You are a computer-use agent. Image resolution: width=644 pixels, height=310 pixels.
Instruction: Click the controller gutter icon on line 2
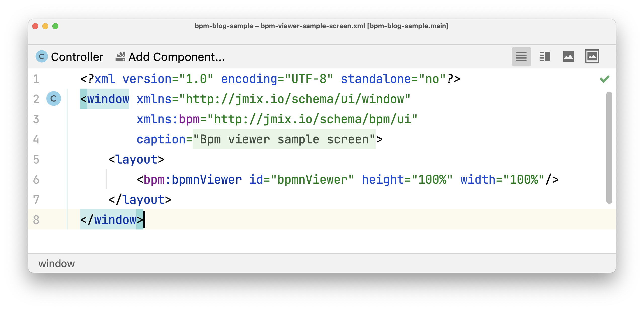pos(54,99)
